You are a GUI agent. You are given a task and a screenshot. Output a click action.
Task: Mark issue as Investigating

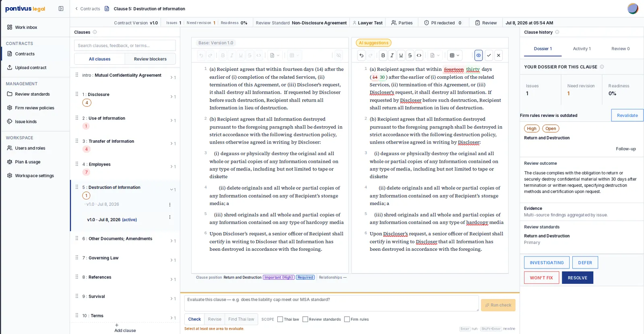click(547, 262)
